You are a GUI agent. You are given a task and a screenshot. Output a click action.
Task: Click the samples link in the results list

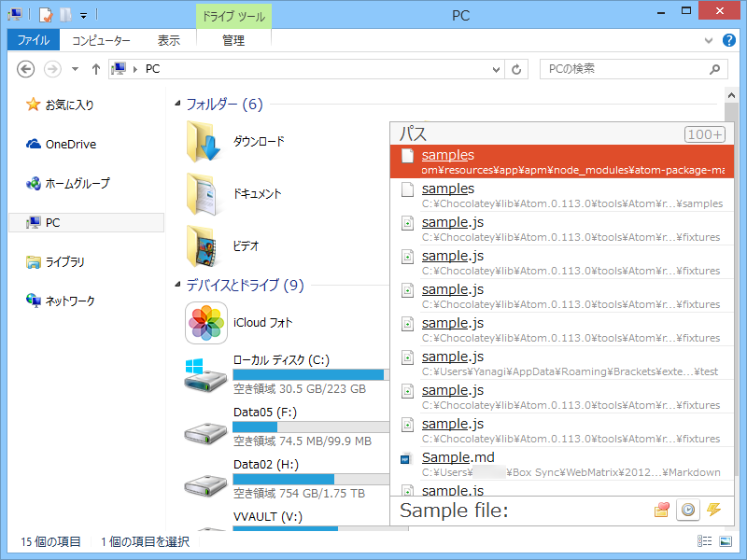click(447, 188)
